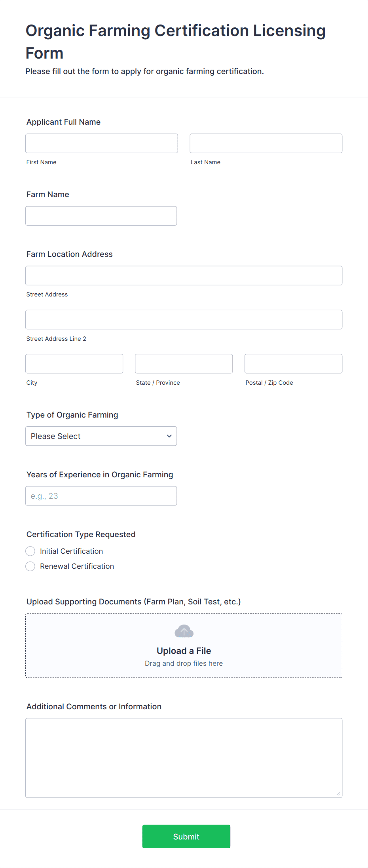This screenshot has height=868, width=368.
Task: Click the Street Address Line 2 field
Action: point(184,319)
